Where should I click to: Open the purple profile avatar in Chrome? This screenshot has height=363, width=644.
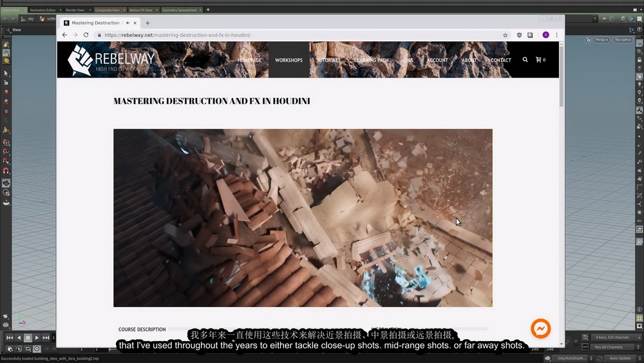click(x=545, y=35)
